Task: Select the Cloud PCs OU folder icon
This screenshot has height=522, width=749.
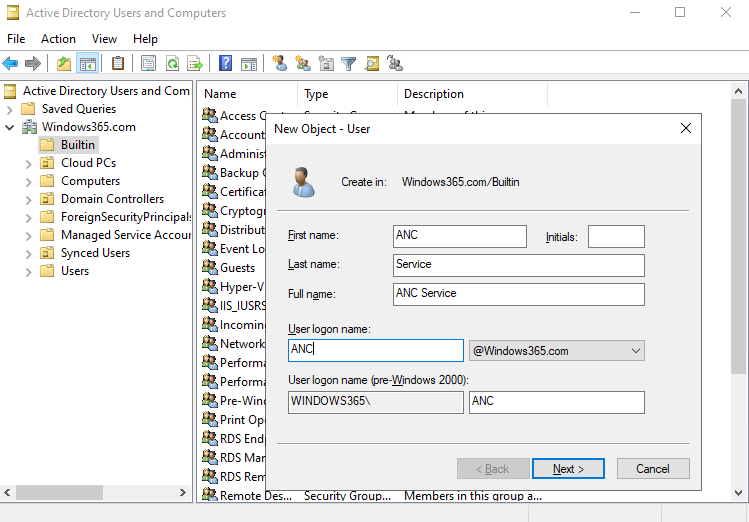Action: click(47, 163)
